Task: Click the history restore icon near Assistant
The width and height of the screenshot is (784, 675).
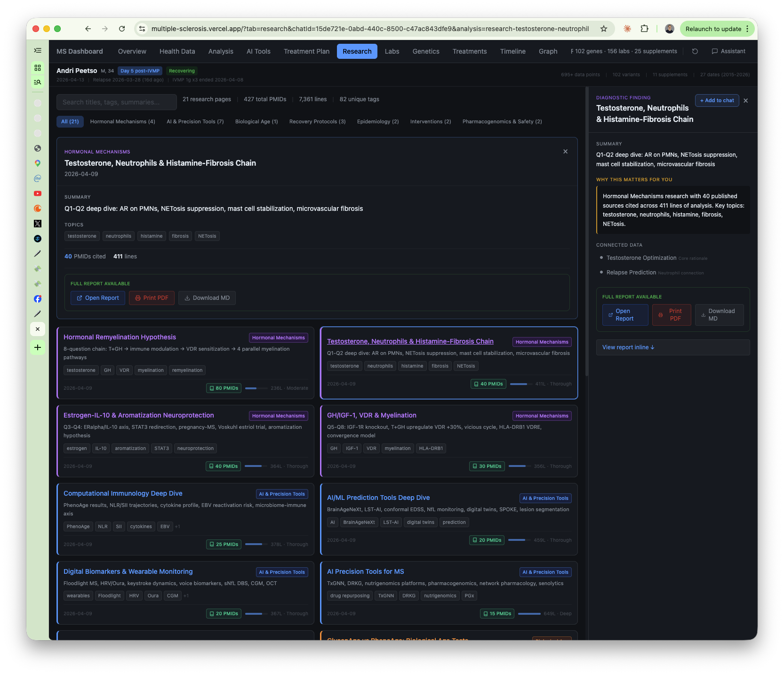Action: pyautogui.click(x=695, y=51)
